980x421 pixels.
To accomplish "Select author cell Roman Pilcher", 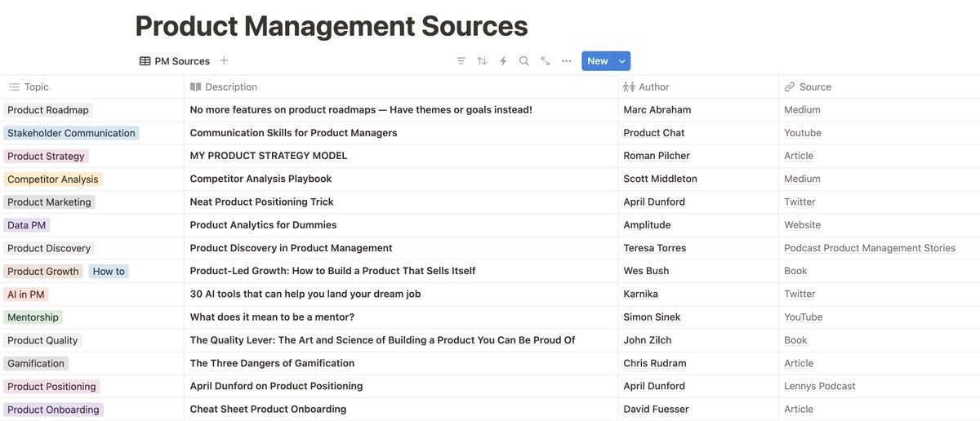I will (x=656, y=156).
